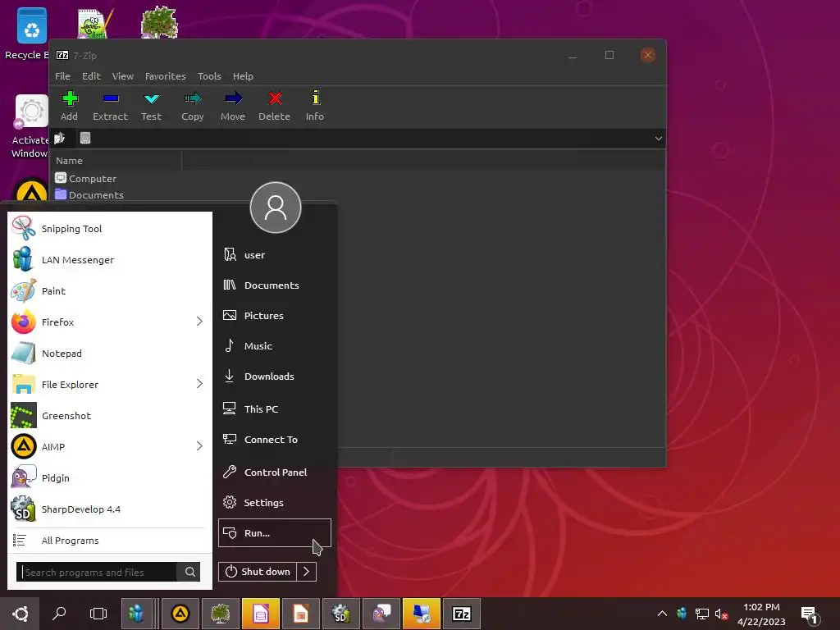This screenshot has width=840, height=630.
Task: Click the Add button in 7-Zip toolbar
Action: 70,106
